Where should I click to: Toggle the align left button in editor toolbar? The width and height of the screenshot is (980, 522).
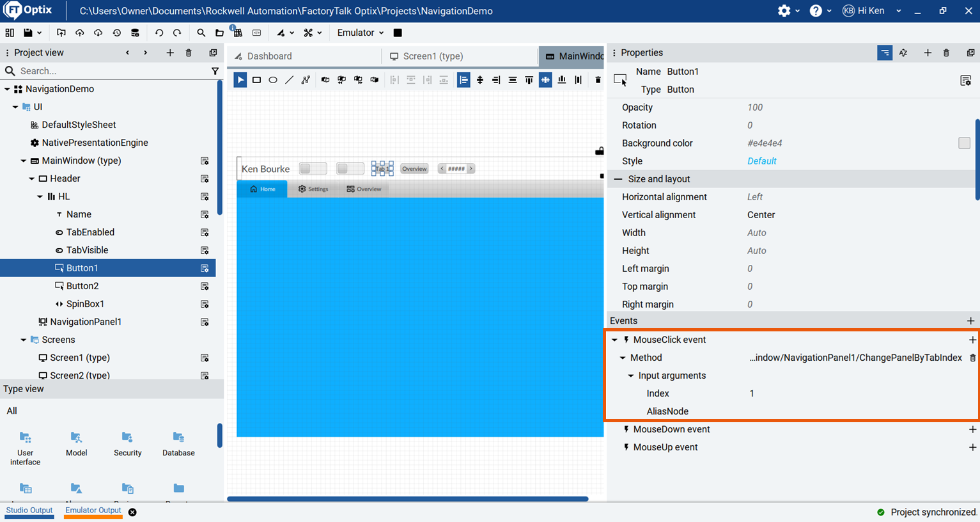463,80
